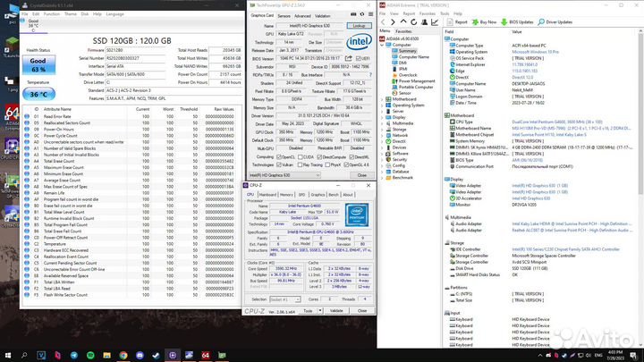Click GPU-Z Bus Interface question mark
The width and height of the screenshot is (644, 362).
370,75
